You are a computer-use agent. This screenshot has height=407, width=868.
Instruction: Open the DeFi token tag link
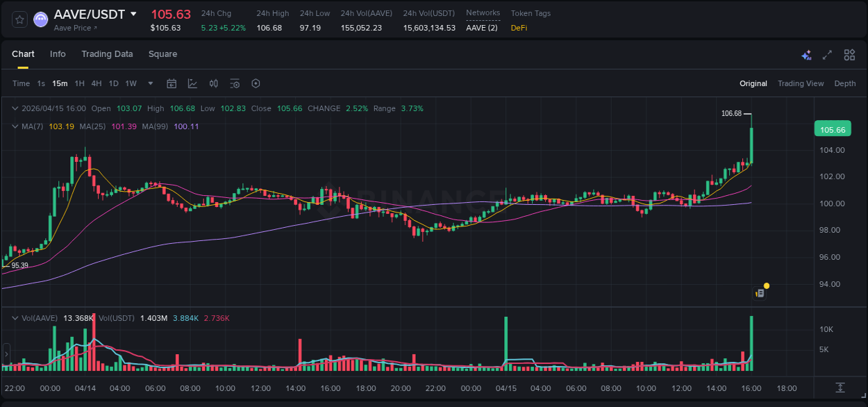click(518, 28)
